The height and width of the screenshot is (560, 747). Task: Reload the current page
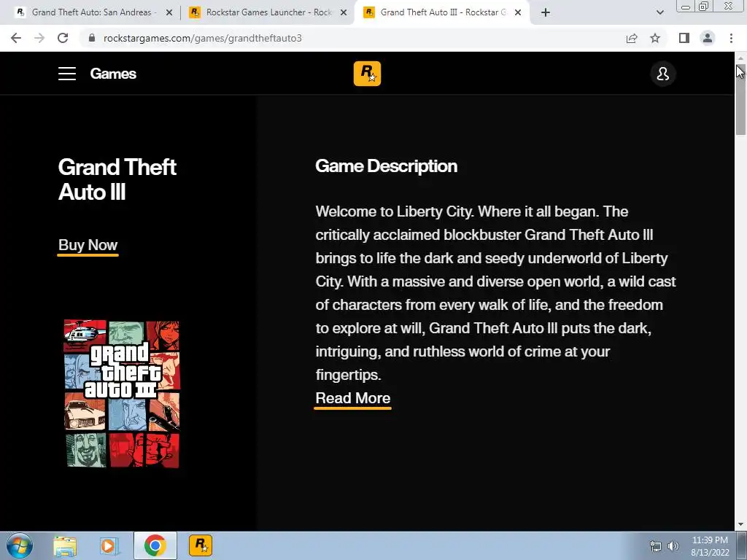tap(63, 38)
